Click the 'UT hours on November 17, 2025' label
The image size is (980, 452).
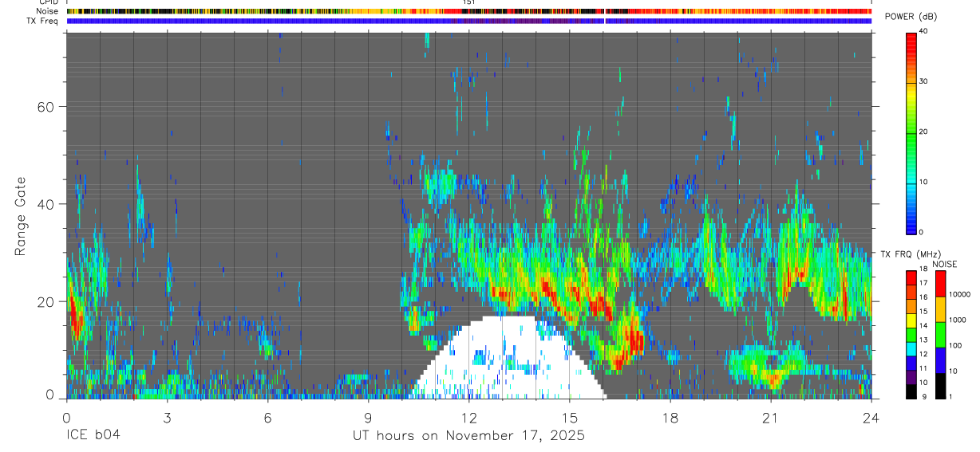click(469, 435)
